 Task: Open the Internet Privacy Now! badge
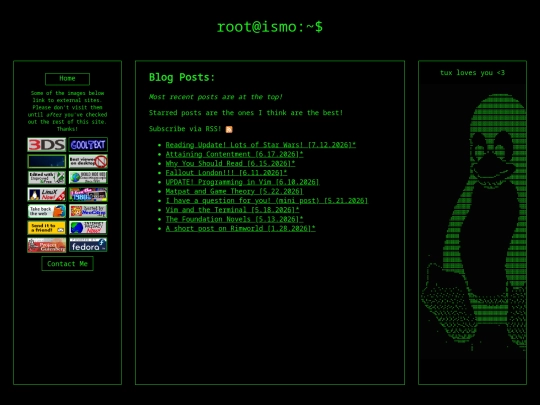tap(88, 228)
